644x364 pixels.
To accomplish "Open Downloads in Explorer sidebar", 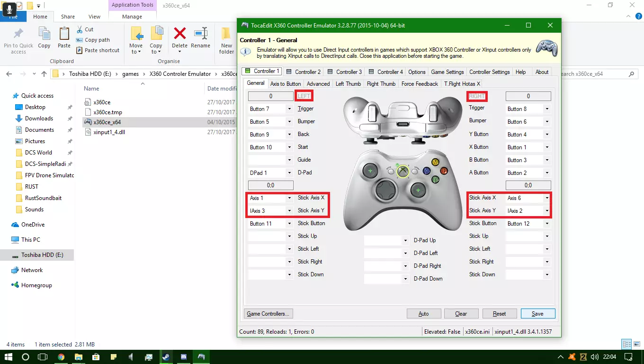I will tap(39, 118).
